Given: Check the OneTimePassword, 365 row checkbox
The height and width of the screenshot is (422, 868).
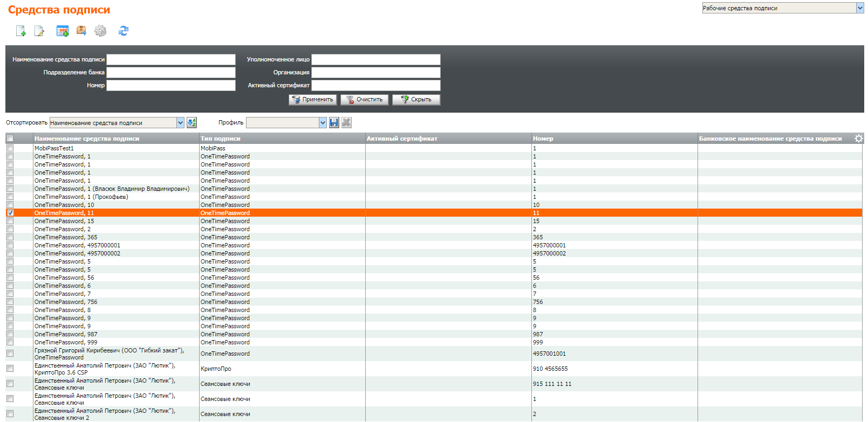Looking at the screenshot, I should [x=10, y=237].
